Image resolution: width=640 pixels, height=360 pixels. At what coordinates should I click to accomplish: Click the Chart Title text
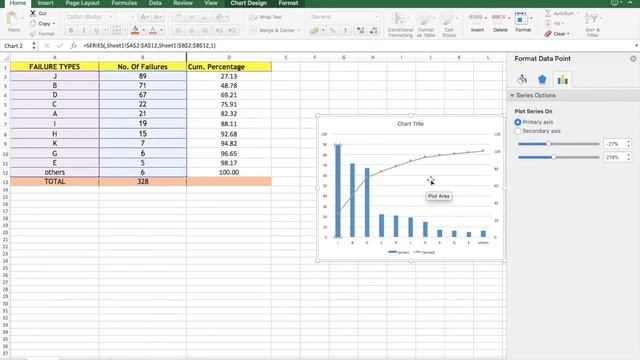(x=410, y=124)
